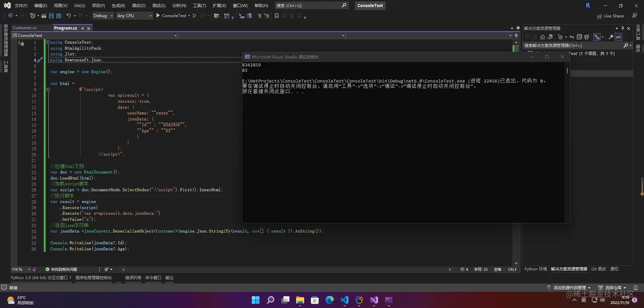
Task: Open the 调试(D) menu
Action: pyautogui.click(x=138, y=6)
